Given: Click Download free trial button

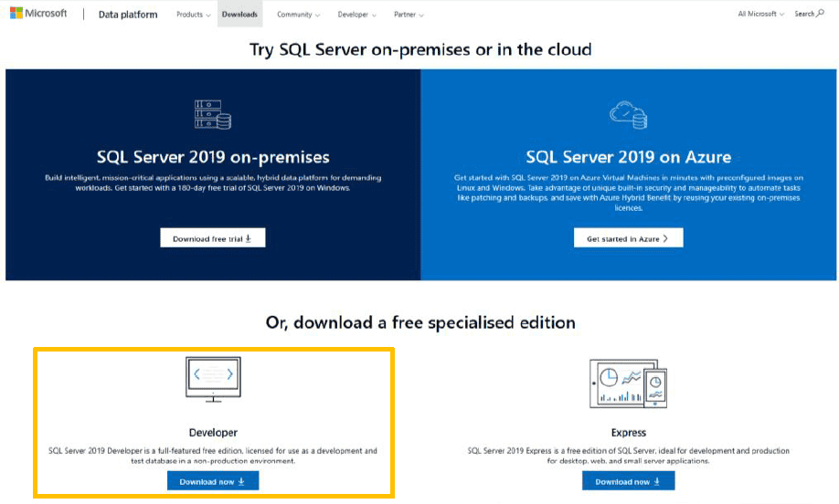Looking at the screenshot, I should tap(212, 238).
